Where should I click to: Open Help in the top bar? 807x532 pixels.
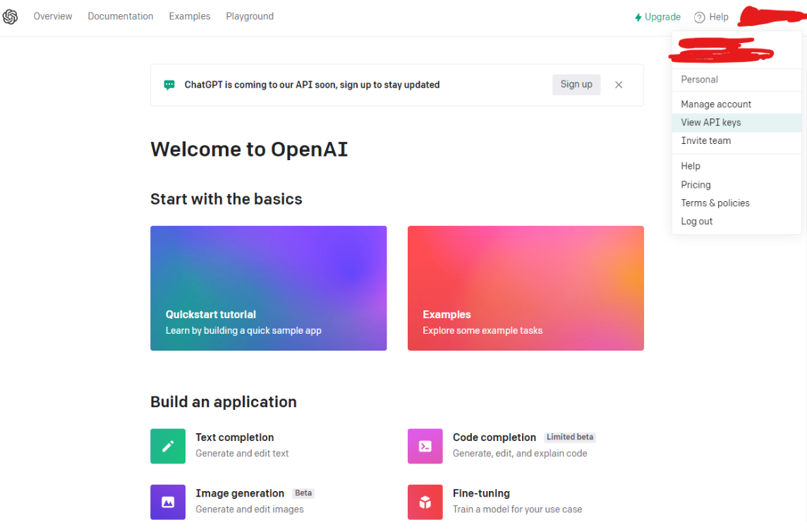point(711,17)
